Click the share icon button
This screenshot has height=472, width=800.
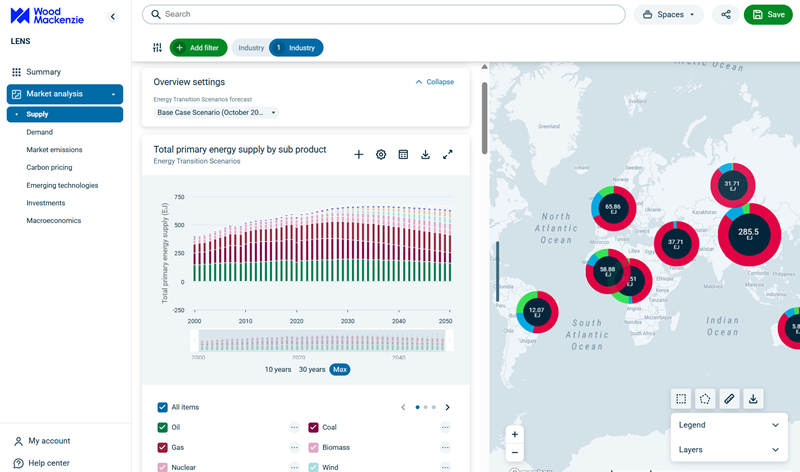coord(725,15)
